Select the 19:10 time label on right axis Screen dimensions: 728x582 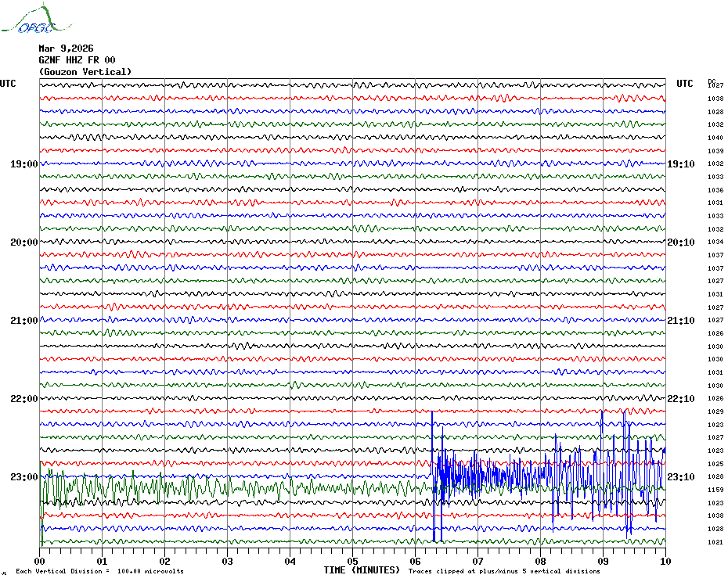[x=679, y=164]
